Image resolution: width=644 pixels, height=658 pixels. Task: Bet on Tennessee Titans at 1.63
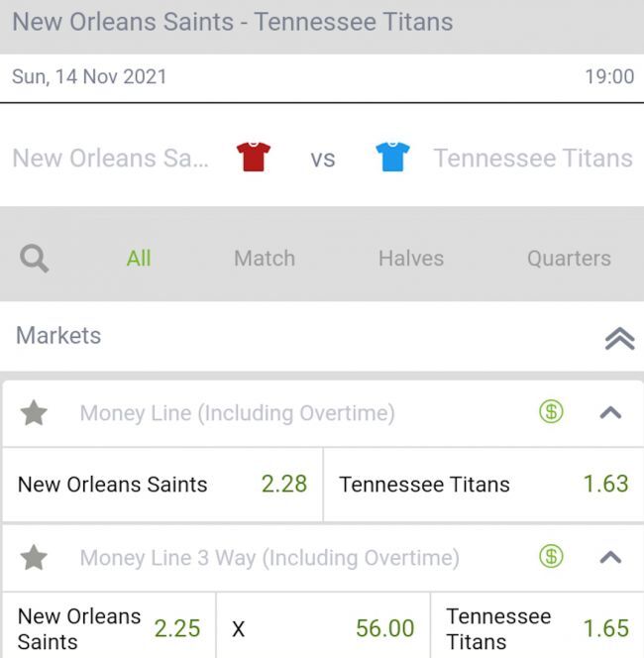click(483, 485)
